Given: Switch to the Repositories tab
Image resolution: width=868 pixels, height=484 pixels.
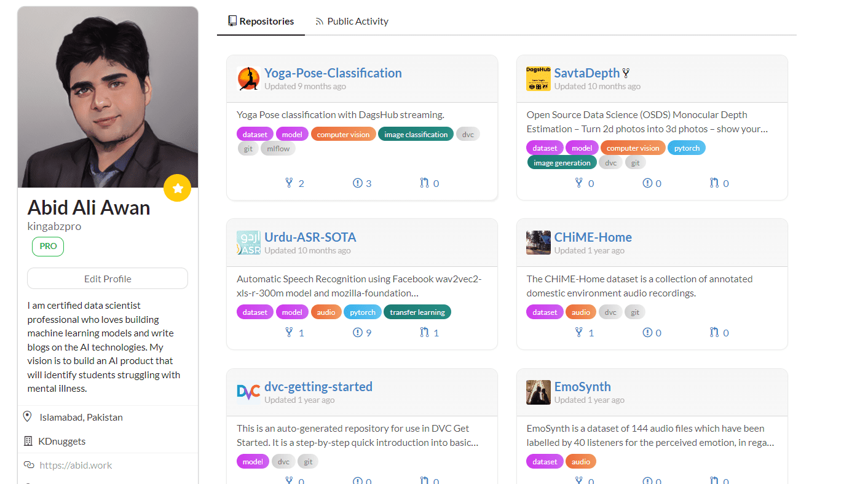Looking at the screenshot, I should (x=261, y=21).
